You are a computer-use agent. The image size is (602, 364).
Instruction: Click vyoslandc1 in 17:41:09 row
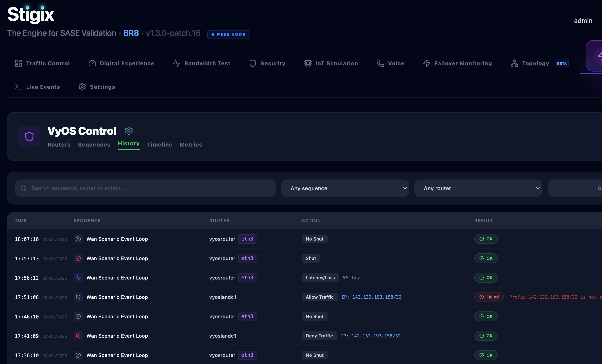(x=223, y=336)
